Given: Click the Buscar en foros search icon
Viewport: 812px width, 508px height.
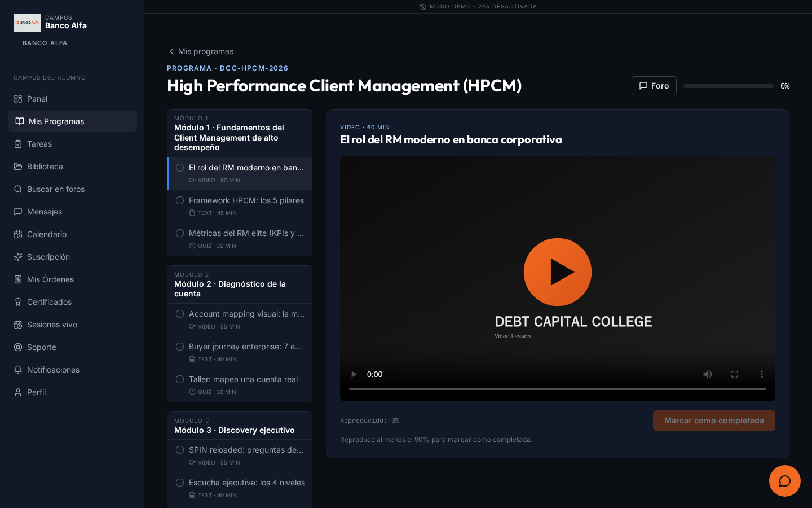Looking at the screenshot, I should tap(18, 189).
